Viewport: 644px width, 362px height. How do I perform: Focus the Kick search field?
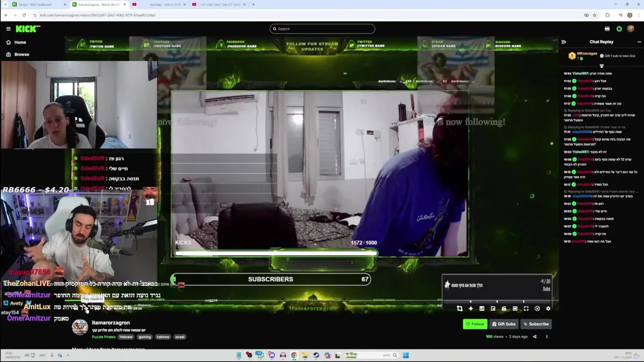pos(322,29)
